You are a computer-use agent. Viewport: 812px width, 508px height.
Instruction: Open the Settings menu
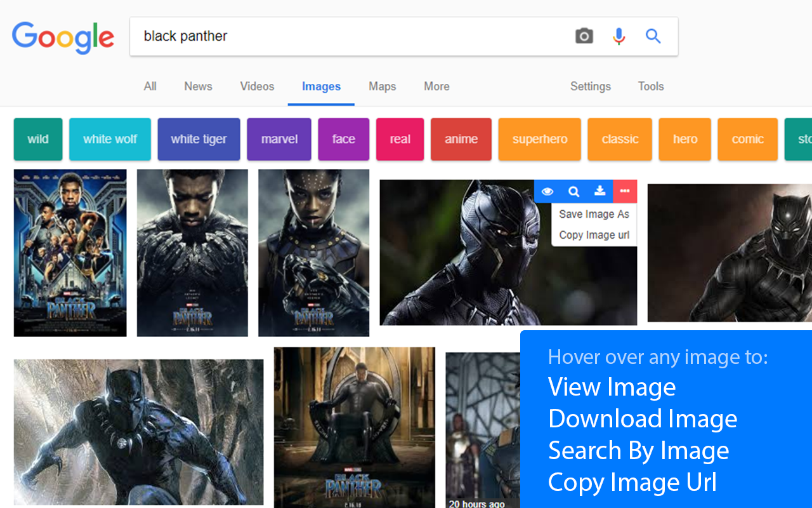click(x=590, y=86)
